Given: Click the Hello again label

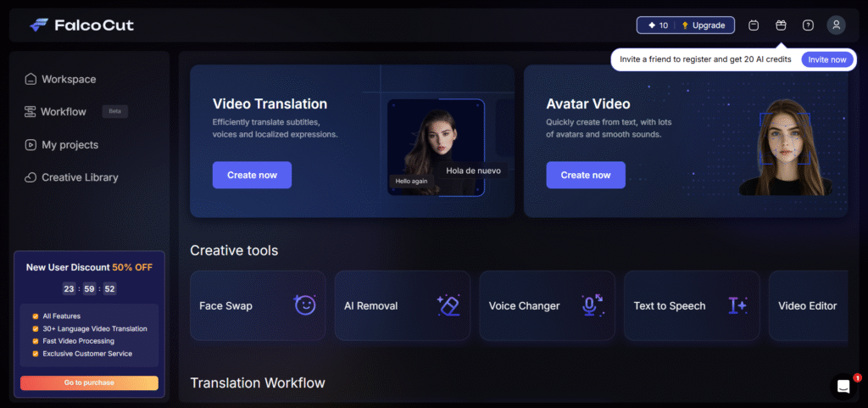Looking at the screenshot, I should (x=411, y=181).
